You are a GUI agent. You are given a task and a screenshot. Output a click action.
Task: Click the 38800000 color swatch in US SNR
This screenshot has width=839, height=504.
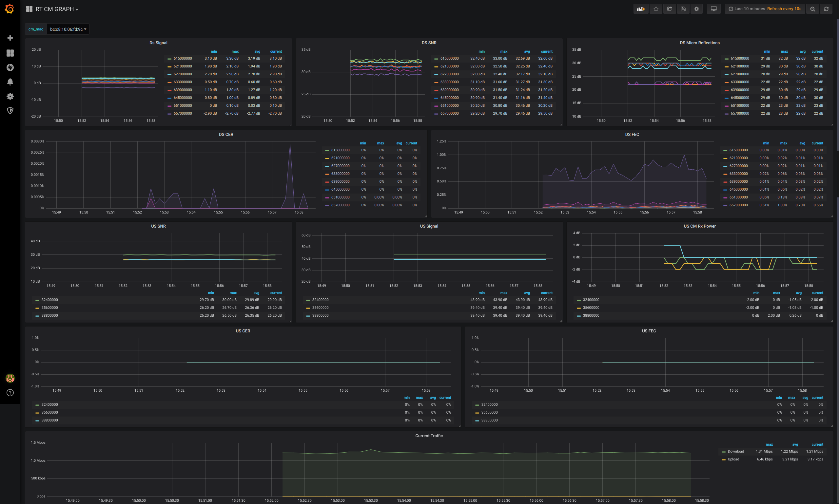[37, 316]
